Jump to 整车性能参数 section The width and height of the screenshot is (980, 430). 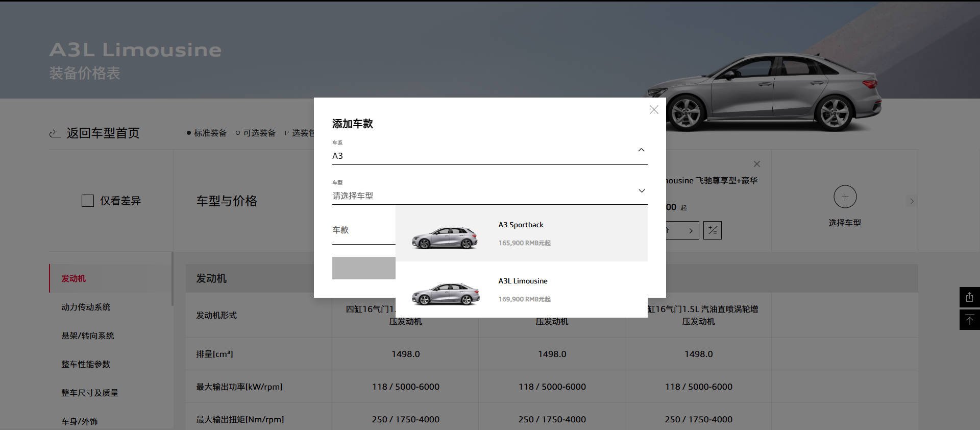pyautogui.click(x=86, y=364)
